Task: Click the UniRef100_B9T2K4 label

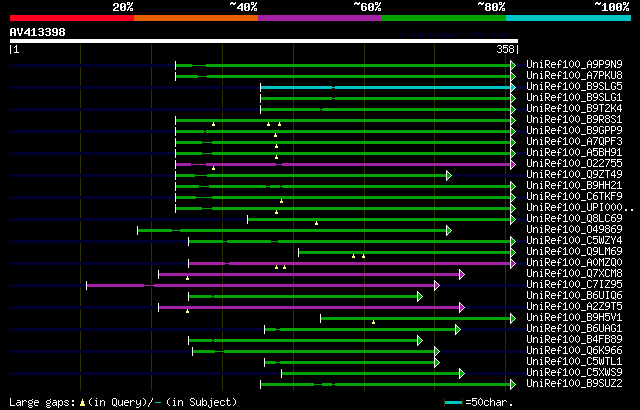Action: [x=574, y=109]
